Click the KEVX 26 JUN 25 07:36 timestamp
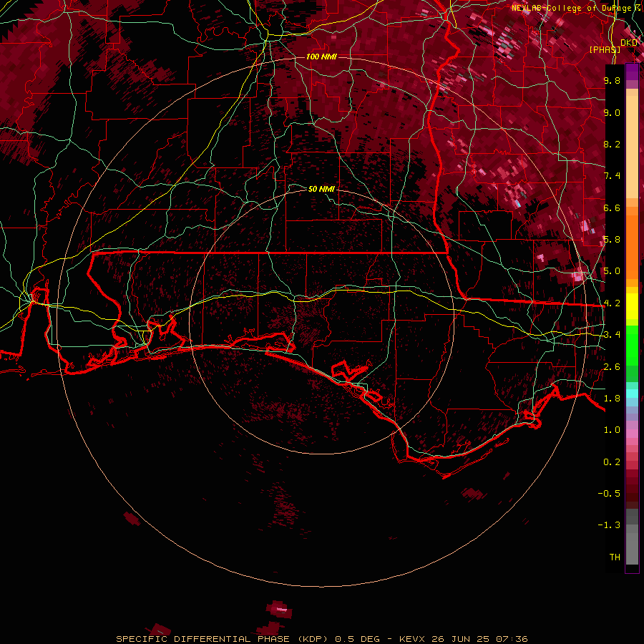 [x=463, y=639]
